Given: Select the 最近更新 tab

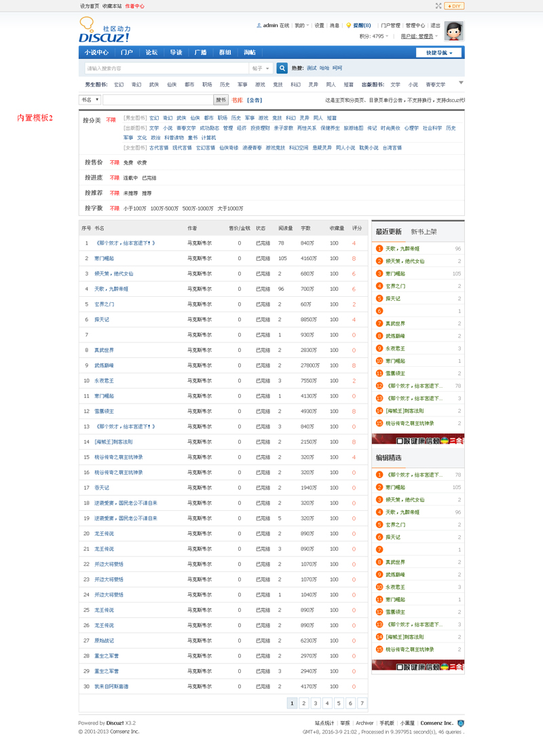Looking at the screenshot, I should click(x=388, y=232).
